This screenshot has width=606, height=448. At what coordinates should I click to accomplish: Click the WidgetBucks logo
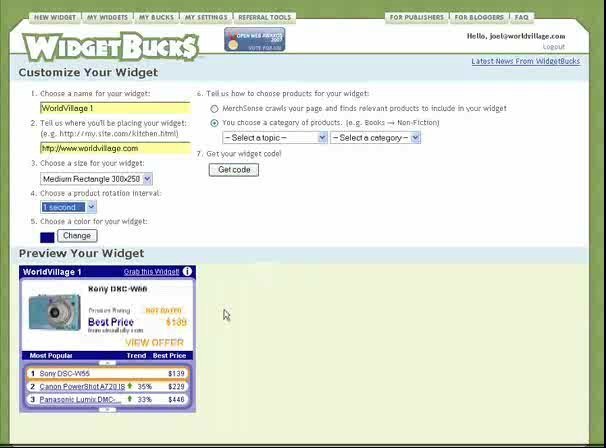(x=111, y=47)
